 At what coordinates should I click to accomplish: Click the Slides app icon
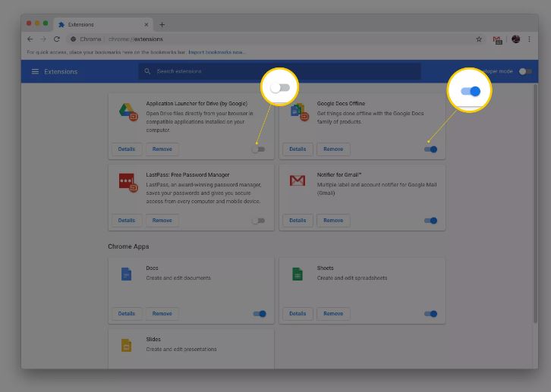[126, 345]
